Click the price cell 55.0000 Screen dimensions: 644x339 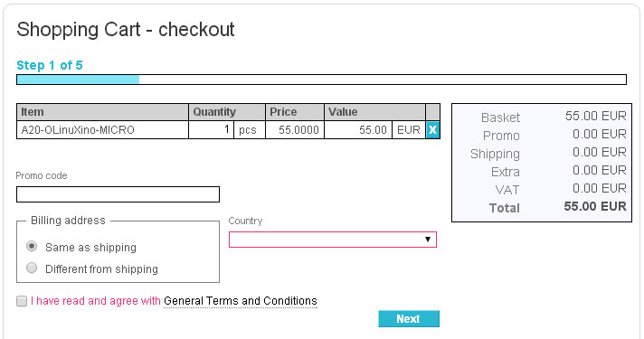pos(295,129)
